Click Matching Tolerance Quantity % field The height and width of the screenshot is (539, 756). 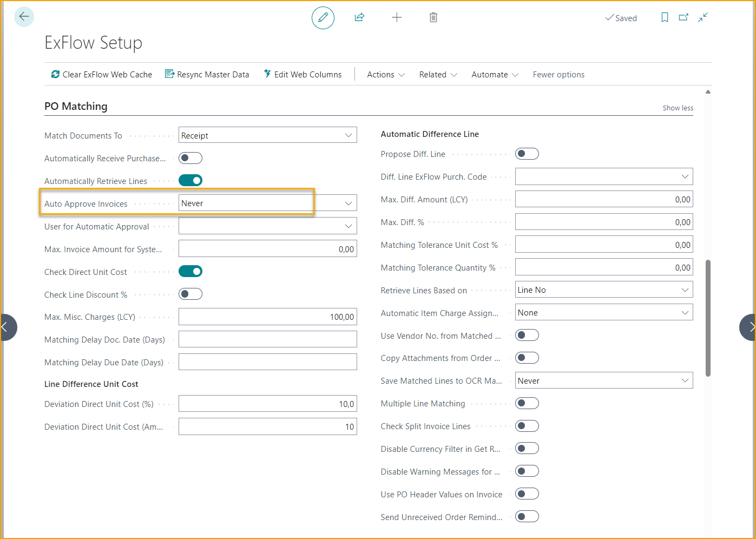pyautogui.click(x=604, y=267)
